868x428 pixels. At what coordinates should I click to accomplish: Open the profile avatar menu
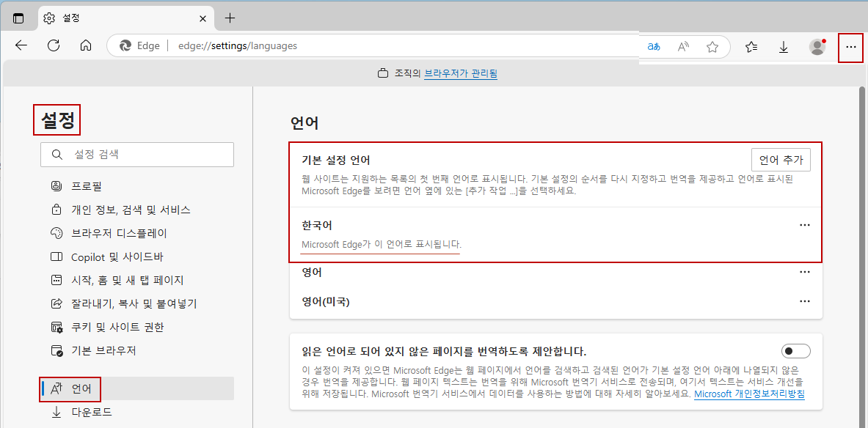pyautogui.click(x=817, y=47)
